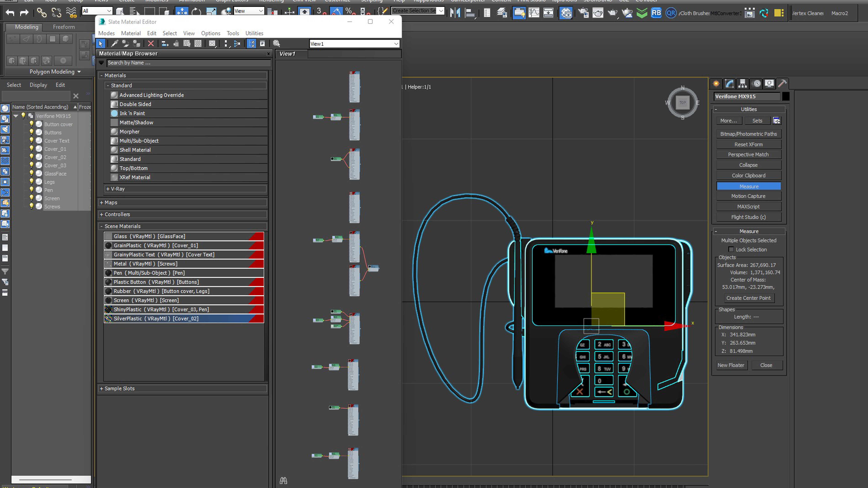
Task: Click the Lay Out Children icon
Action: (x=237, y=44)
